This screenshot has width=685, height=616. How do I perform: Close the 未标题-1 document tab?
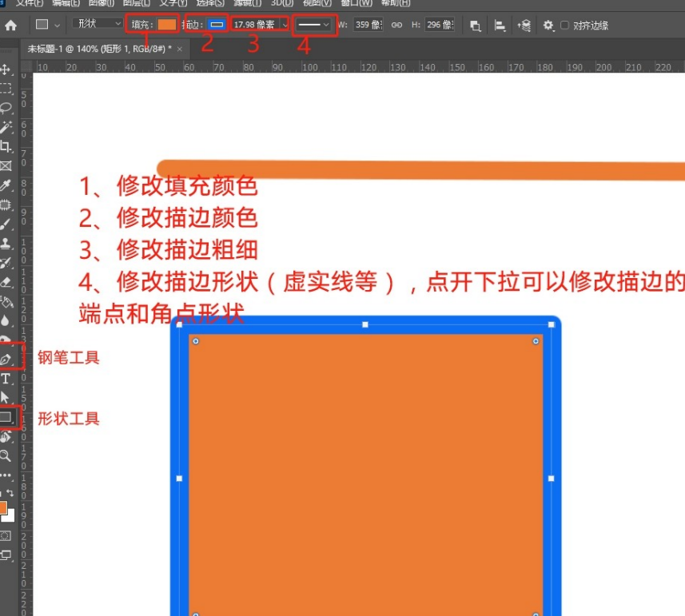point(180,50)
